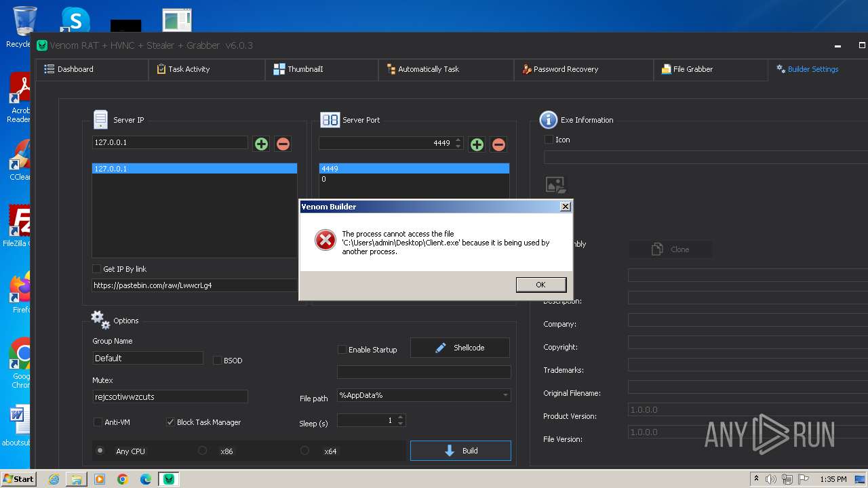The width and height of the screenshot is (868, 488).
Task: Increase the Server Port value
Action: coord(458,140)
